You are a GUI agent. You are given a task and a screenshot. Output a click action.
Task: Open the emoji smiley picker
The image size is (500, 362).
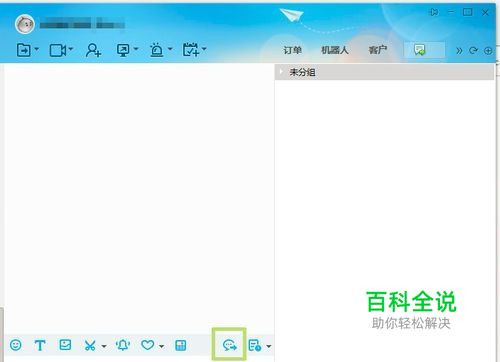(16, 345)
